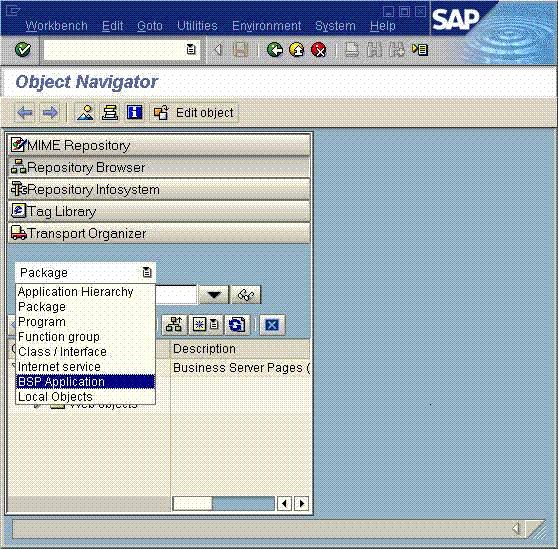Viewport: 558px width, 549px height.
Task: Open the Utilities menu
Action: (197, 26)
